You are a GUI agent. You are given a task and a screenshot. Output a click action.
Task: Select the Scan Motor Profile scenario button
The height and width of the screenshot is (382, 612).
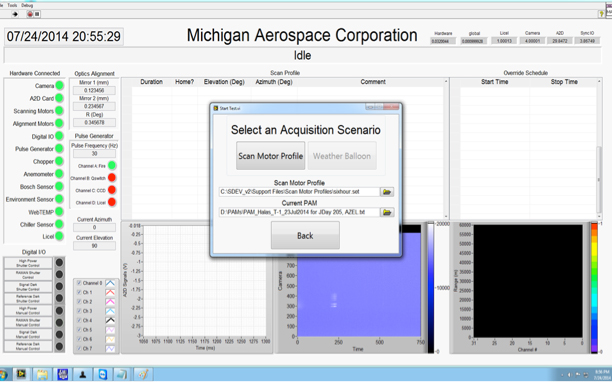270,156
